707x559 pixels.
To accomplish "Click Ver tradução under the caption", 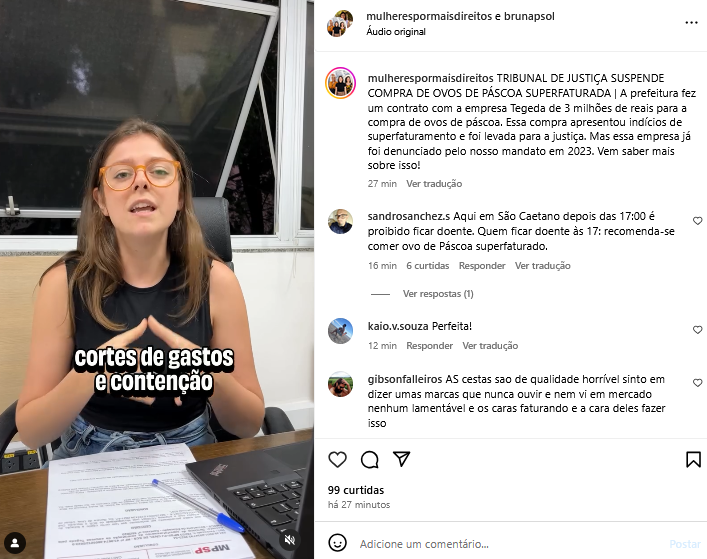I will [x=434, y=184].
